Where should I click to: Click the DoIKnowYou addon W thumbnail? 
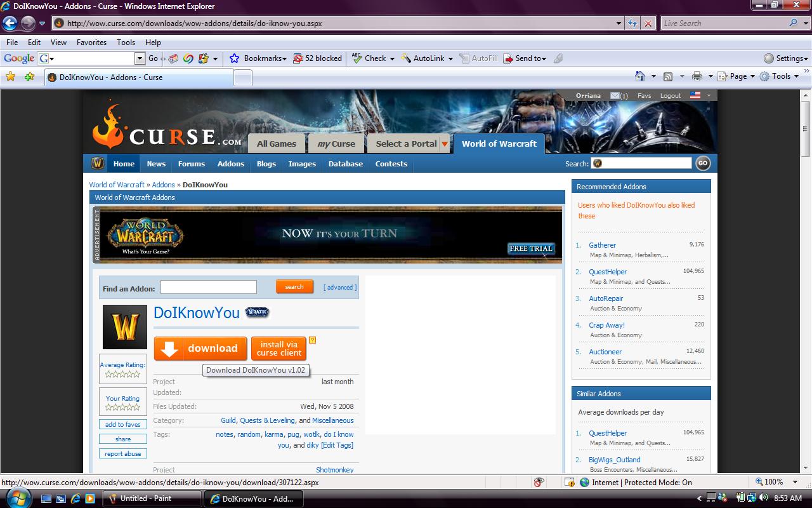(125, 327)
